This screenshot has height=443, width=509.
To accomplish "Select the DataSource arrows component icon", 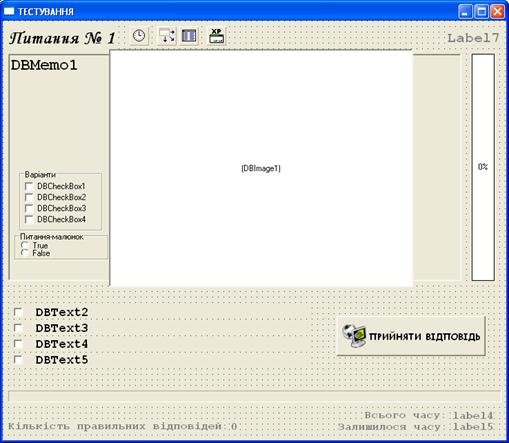I will (x=166, y=36).
